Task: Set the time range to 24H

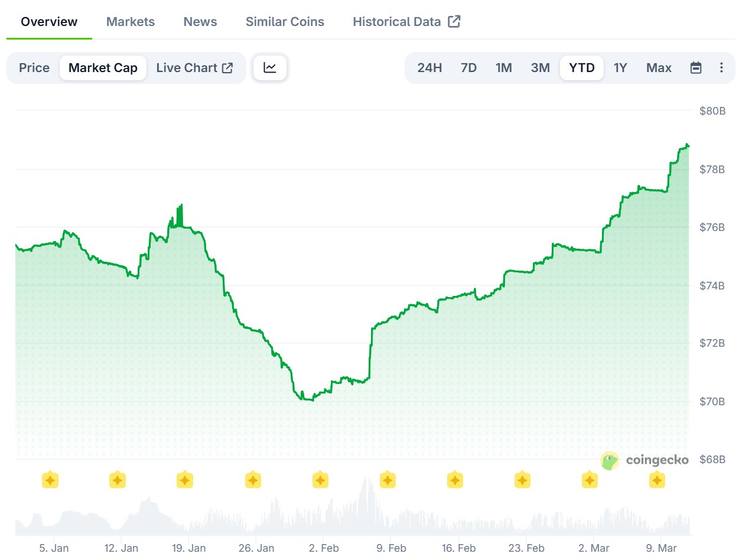Action: 429,68
